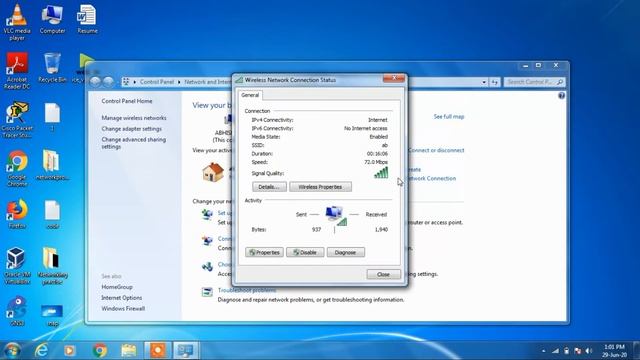Click the 72.0 Mbps speed value

point(376,162)
